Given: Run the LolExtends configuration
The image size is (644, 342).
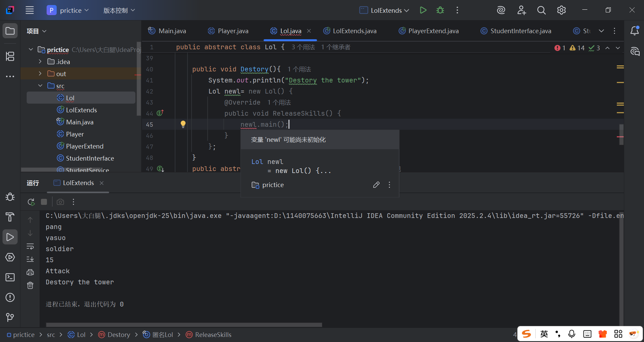Looking at the screenshot, I should click(423, 10).
